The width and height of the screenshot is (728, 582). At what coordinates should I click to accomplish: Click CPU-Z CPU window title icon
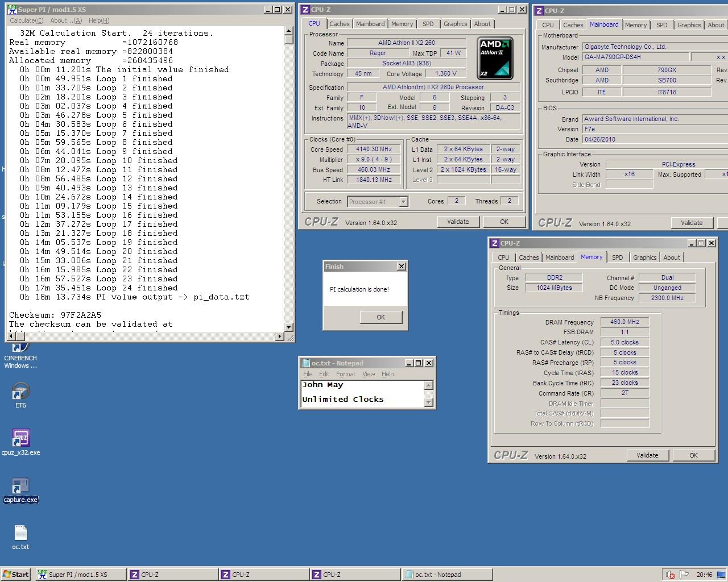click(x=305, y=9)
